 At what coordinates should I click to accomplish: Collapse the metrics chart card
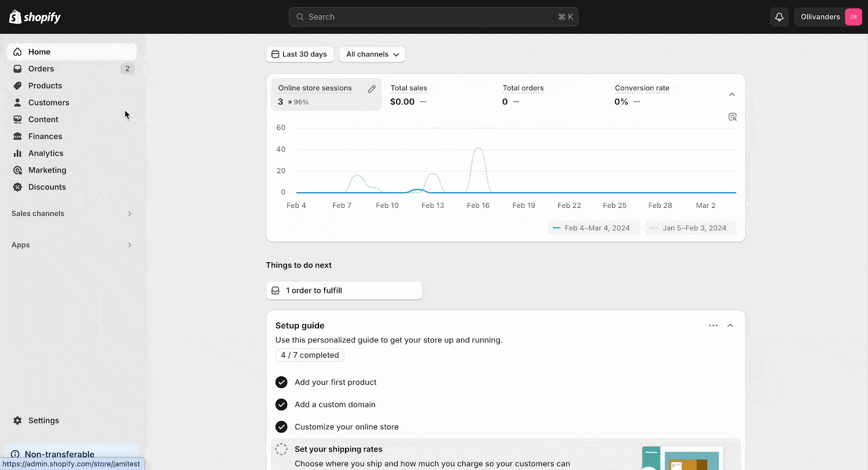pos(732,94)
